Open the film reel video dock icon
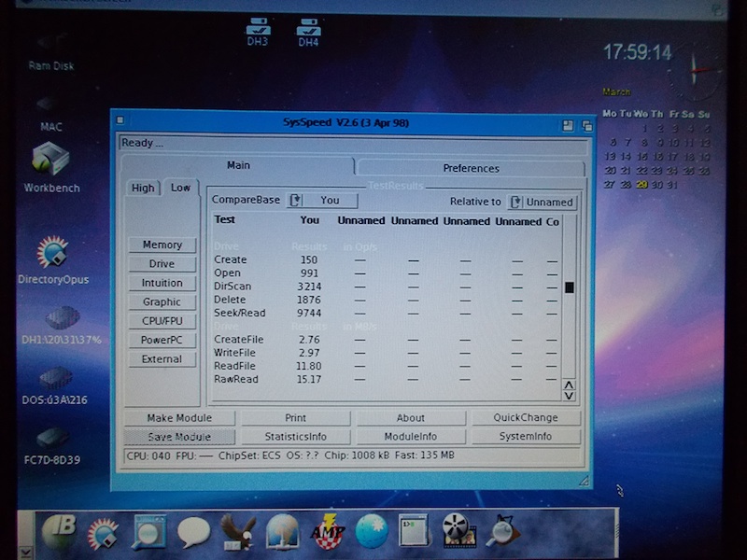747x560 pixels. (458, 532)
